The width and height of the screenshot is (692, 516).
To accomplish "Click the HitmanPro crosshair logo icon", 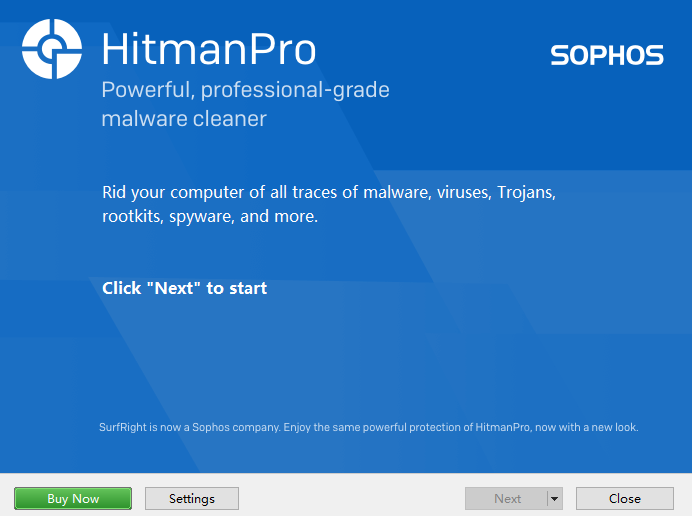I will (52, 49).
